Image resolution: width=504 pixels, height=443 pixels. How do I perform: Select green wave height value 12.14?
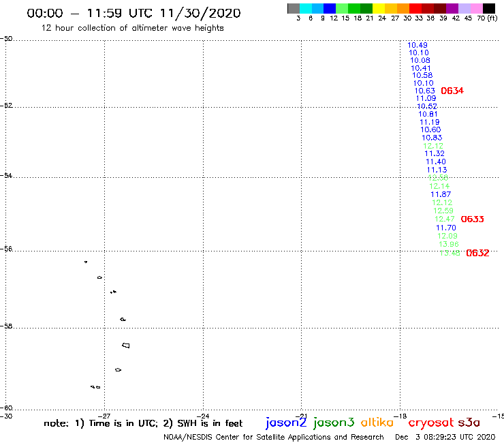tap(439, 186)
